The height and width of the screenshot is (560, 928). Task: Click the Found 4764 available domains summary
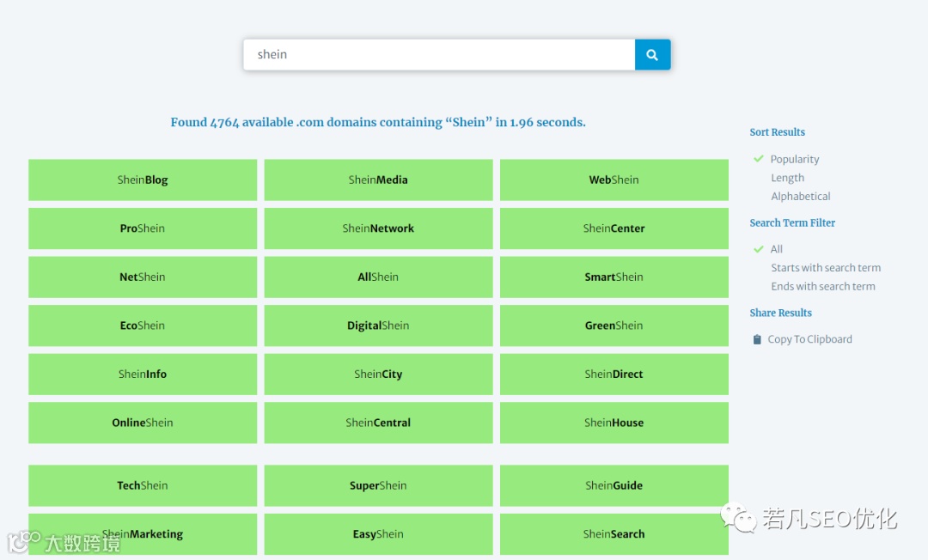coord(378,123)
